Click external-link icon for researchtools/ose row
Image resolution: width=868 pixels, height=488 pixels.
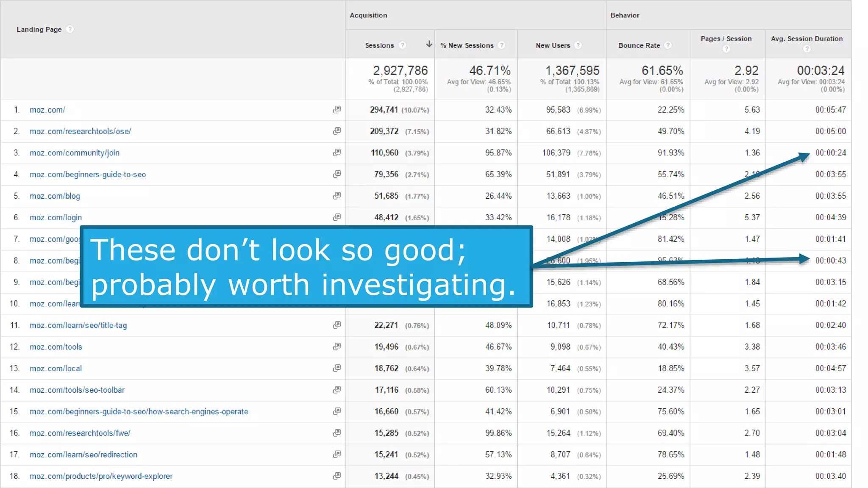(x=337, y=131)
